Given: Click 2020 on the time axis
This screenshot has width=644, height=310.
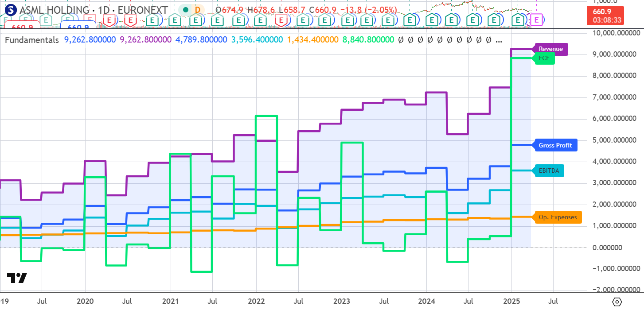Looking at the screenshot, I should pyautogui.click(x=85, y=301).
